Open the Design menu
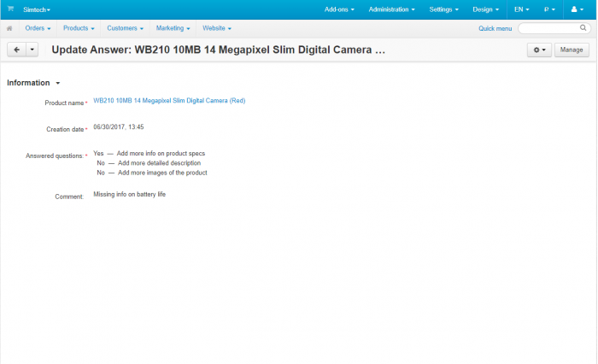This screenshot has height=364, width=598. pyautogui.click(x=485, y=9)
